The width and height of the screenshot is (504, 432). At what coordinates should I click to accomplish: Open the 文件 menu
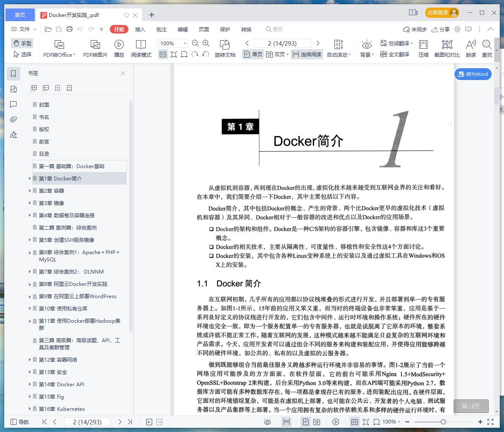[24, 29]
